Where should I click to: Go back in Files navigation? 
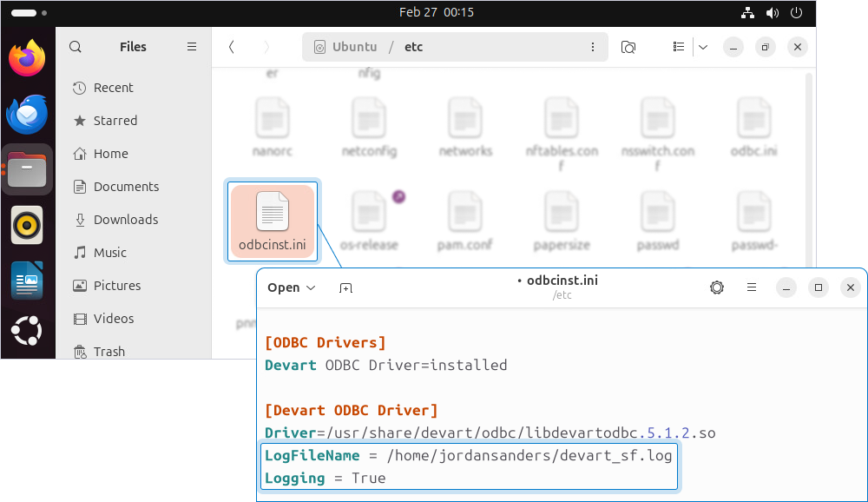coord(232,47)
